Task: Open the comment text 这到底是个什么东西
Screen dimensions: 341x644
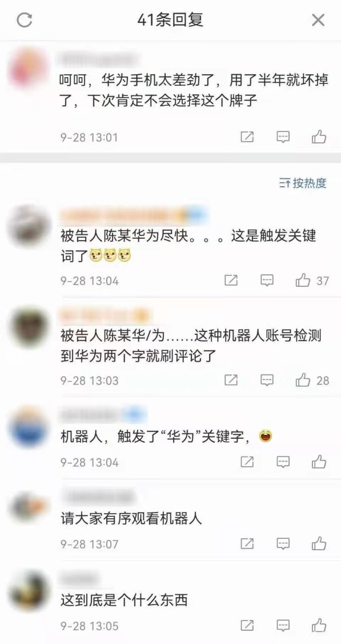Action: (x=124, y=601)
